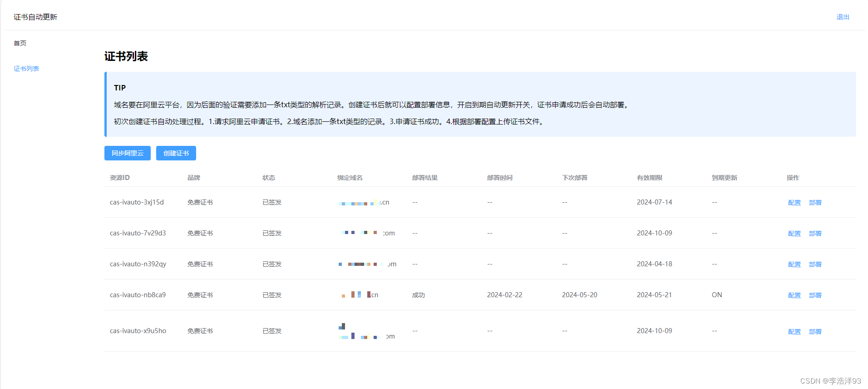This screenshot has height=389, width=868.
Task: Click the 同步阿里云 button
Action: tap(128, 153)
